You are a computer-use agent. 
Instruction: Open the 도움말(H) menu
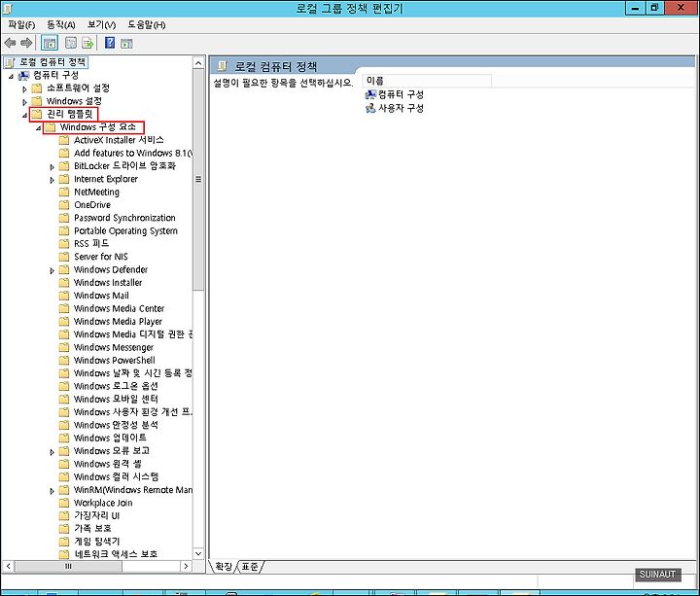tap(147, 25)
